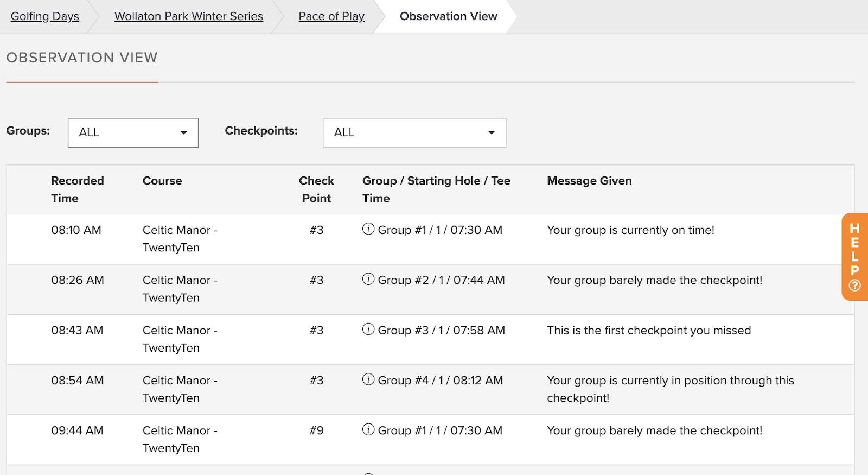The width and height of the screenshot is (868, 475).
Task: Click Group / Starting Hole / Tee Time header
Action: pos(436,189)
